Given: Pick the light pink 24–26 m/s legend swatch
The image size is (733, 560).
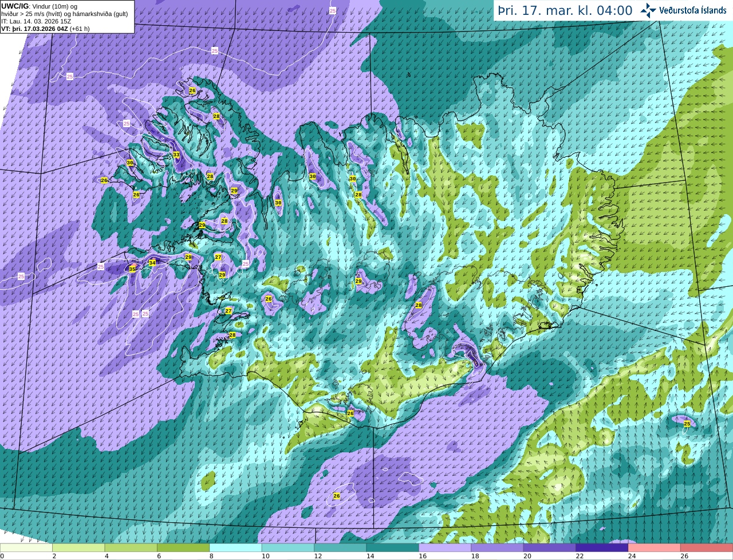Looking at the screenshot, I should coord(655,547).
